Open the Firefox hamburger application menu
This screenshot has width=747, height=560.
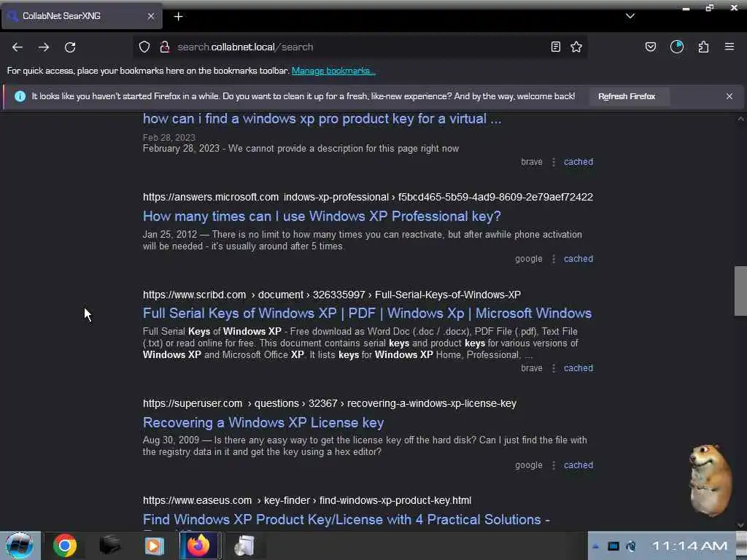tap(729, 47)
